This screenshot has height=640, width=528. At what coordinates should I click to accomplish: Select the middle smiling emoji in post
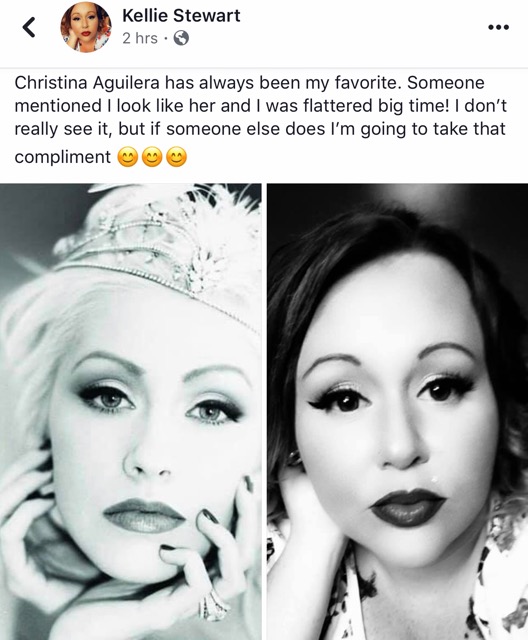click(x=152, y=157)
